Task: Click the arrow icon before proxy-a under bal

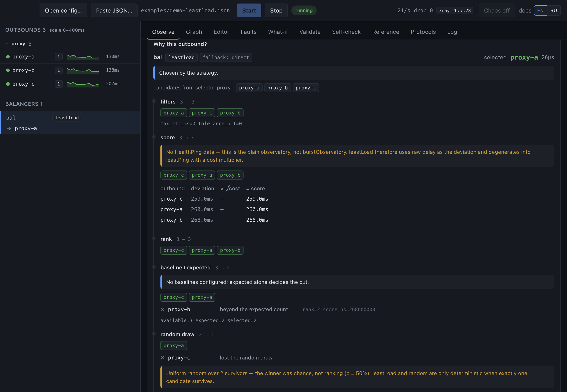Action: point(9,128)
